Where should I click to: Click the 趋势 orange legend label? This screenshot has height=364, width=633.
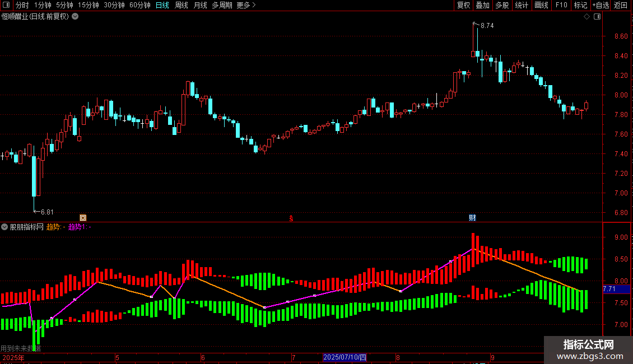pyautogui.click(x=55, y=227)
